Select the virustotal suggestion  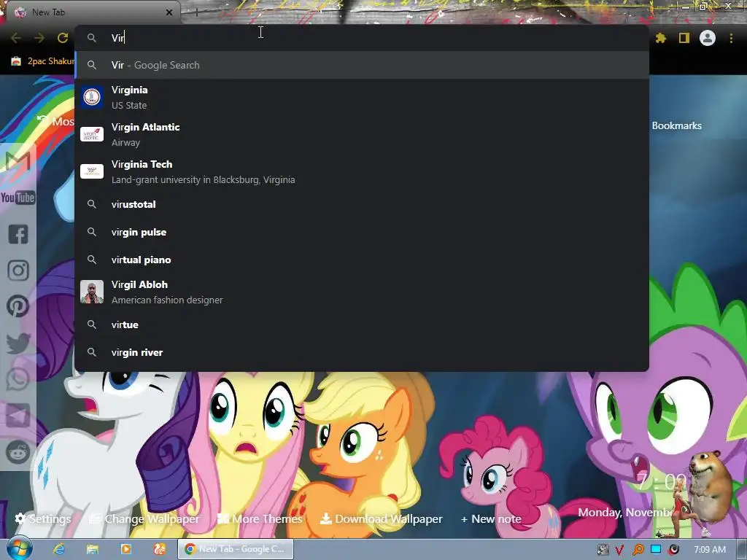click(x=362, y=204)
